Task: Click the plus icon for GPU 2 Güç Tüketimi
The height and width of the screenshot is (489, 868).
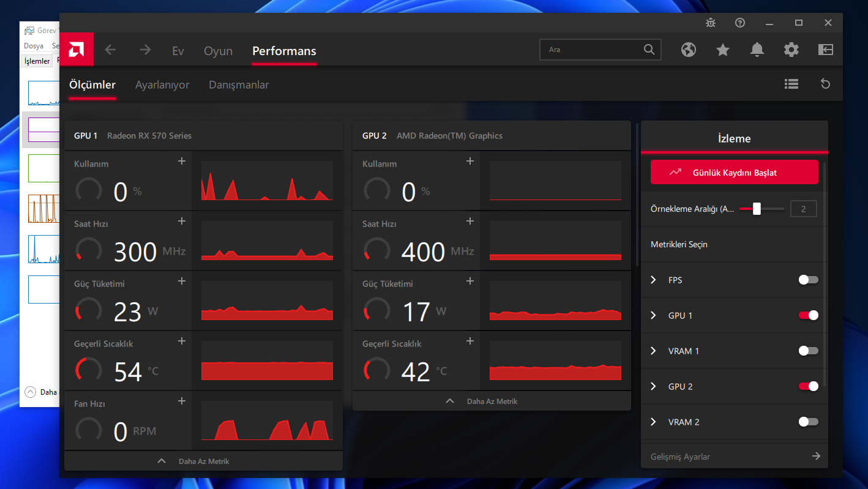Action: [470, 281]
